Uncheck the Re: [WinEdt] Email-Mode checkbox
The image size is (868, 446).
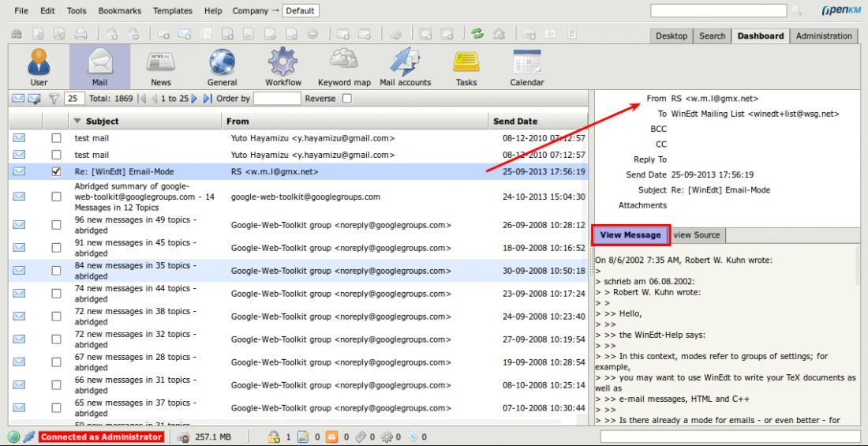pyautogui.click(x=56, y=171)
